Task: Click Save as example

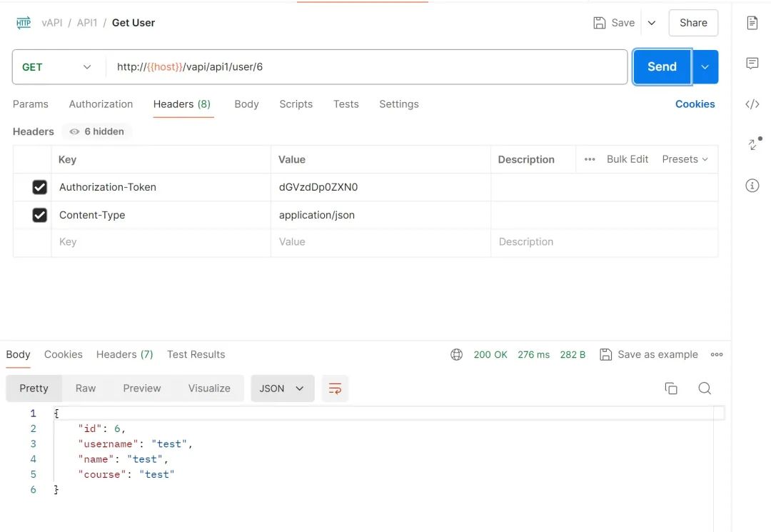Action: click(x=657, y=354)
